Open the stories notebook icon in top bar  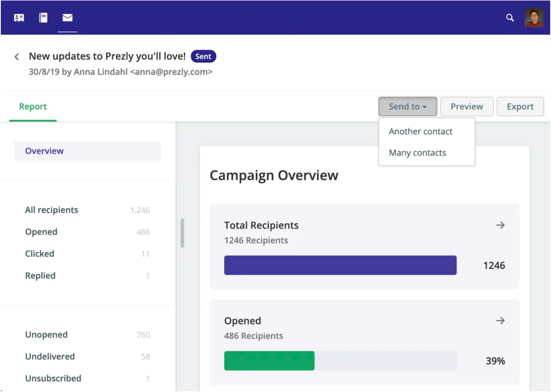43,18
